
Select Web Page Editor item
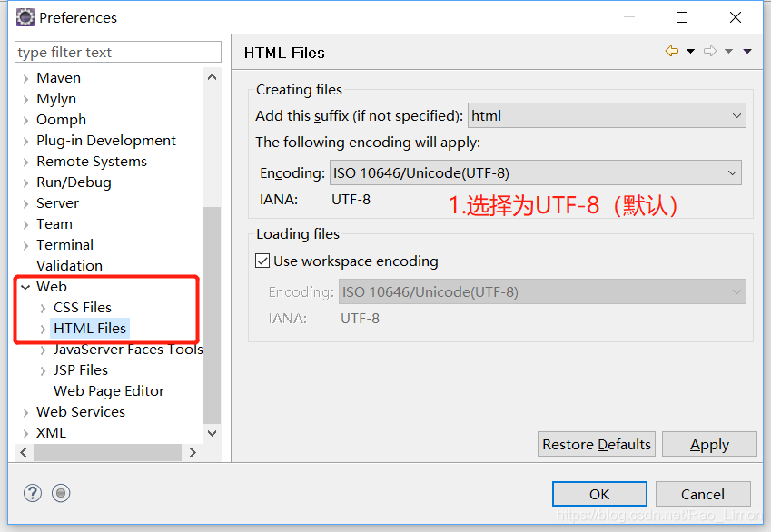point(109,391)
